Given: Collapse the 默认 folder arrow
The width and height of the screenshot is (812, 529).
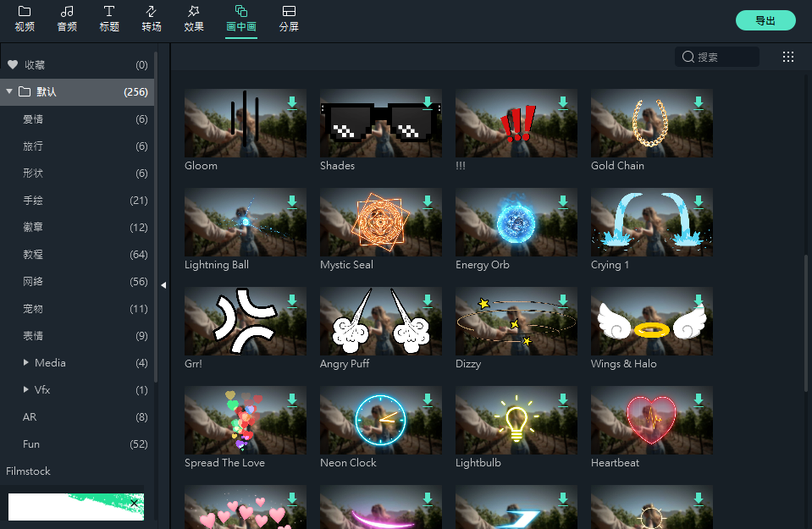Looking at the screenshot, I should 9,91.
